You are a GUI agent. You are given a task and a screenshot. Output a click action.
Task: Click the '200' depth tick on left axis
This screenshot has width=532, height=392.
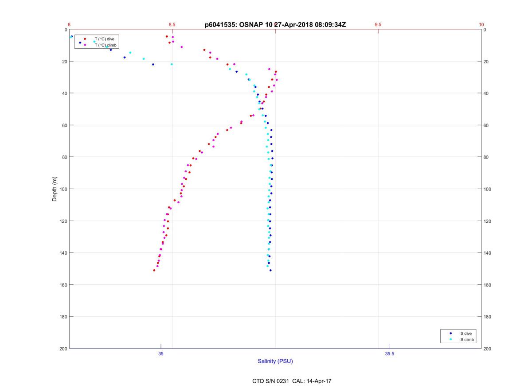tap(63, 349)
